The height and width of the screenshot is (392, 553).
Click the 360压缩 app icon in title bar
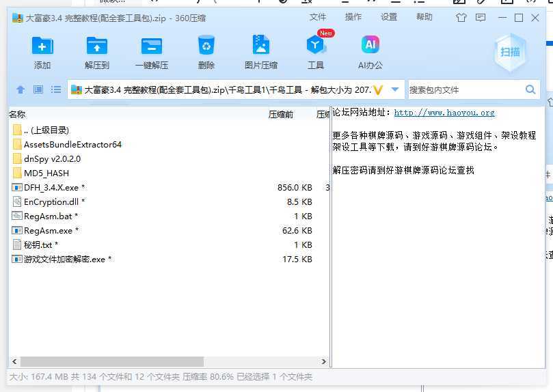tap(17, 18)
